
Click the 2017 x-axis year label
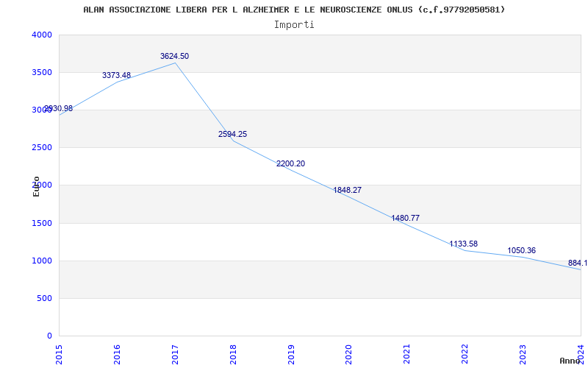pyautogui.click(x=175, y=354)
